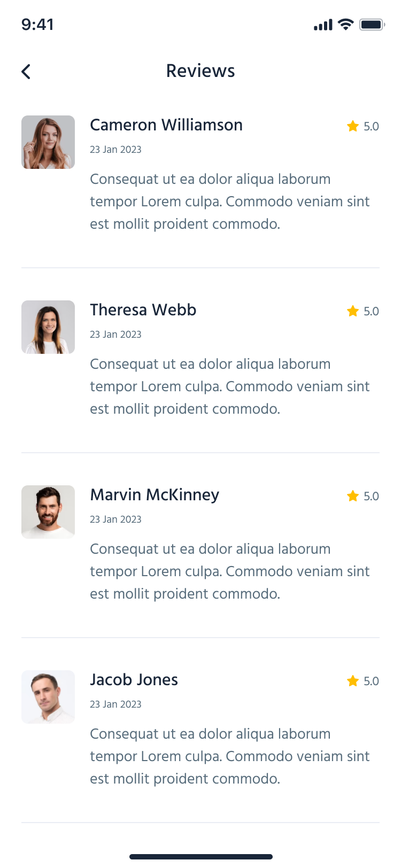
Task: Click the home indicator bar
Action: tap(200, 857)
